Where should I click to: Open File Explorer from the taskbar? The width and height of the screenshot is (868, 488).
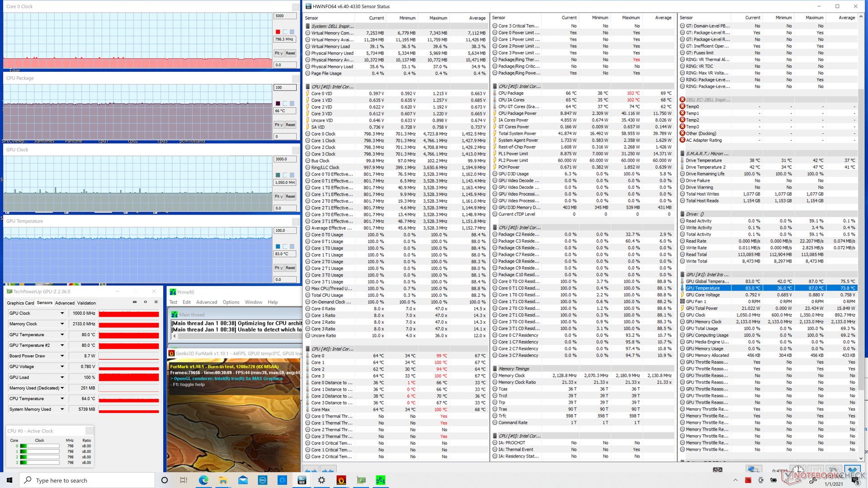click(223, 480)
